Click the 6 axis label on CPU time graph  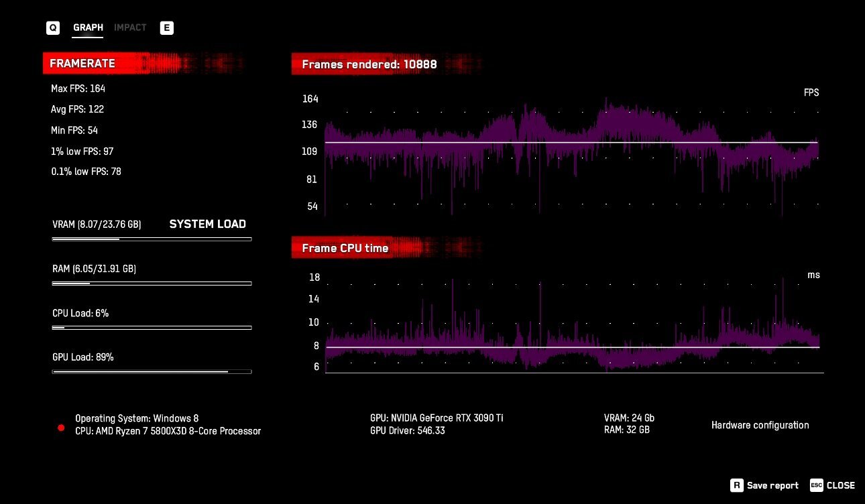(x=316, y=367)
